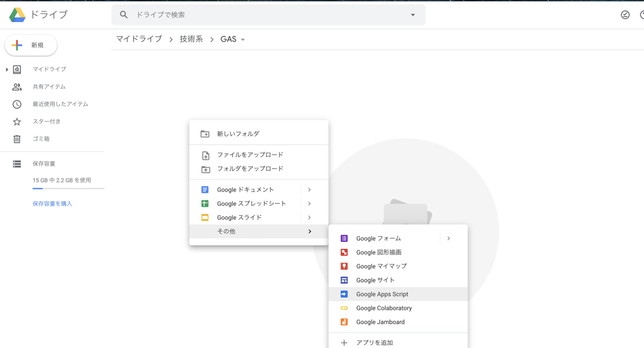
Task: Expand Google フォーム submenu arrow
Action: point(449,238)
